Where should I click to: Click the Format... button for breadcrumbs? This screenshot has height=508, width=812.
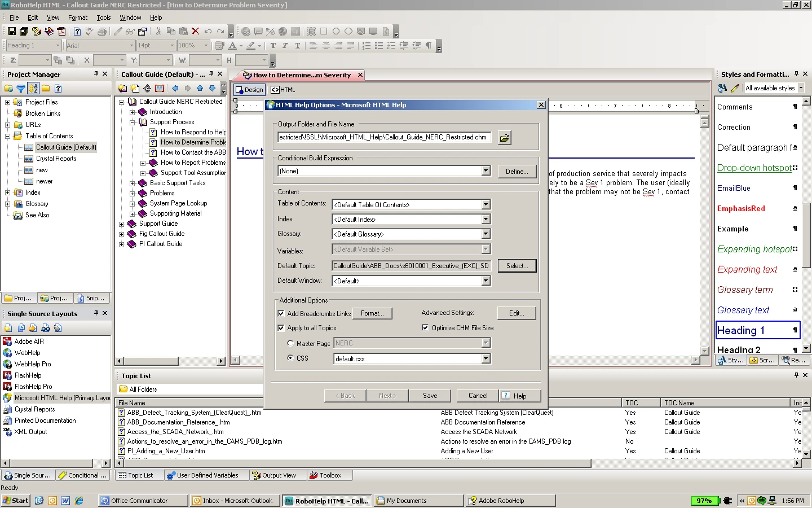pos(372,313)
